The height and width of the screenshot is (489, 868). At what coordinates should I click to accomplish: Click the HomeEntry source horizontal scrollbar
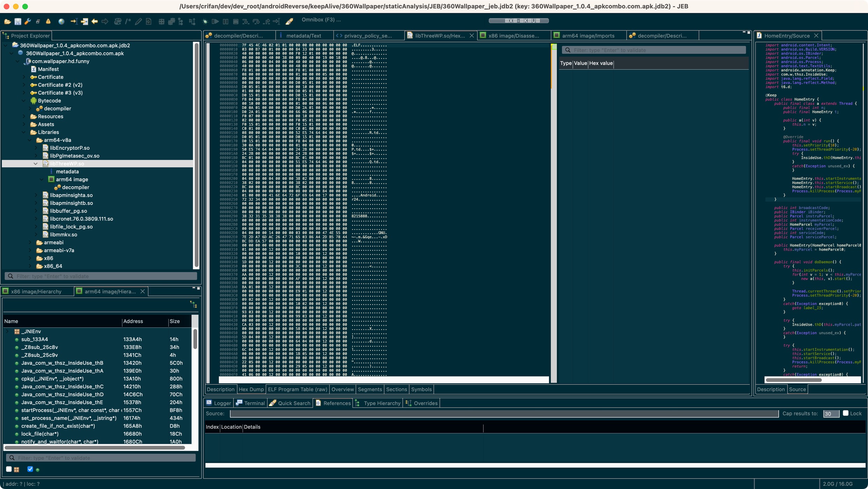point(793,380)
